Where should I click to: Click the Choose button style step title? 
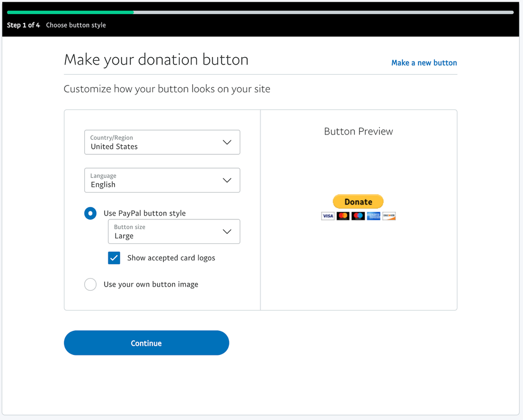pyautogui.click(x=76, y=25)
